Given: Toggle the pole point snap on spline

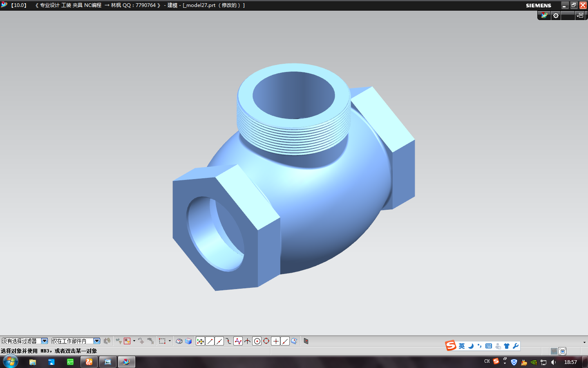Looking at the screenshot, I should click(238, 341).
